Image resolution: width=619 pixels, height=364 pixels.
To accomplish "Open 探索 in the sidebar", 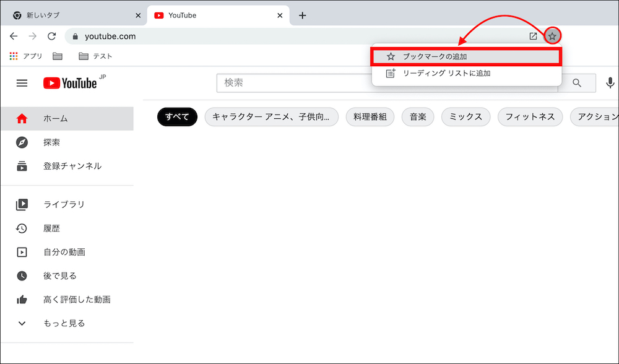I will (67, 142).
